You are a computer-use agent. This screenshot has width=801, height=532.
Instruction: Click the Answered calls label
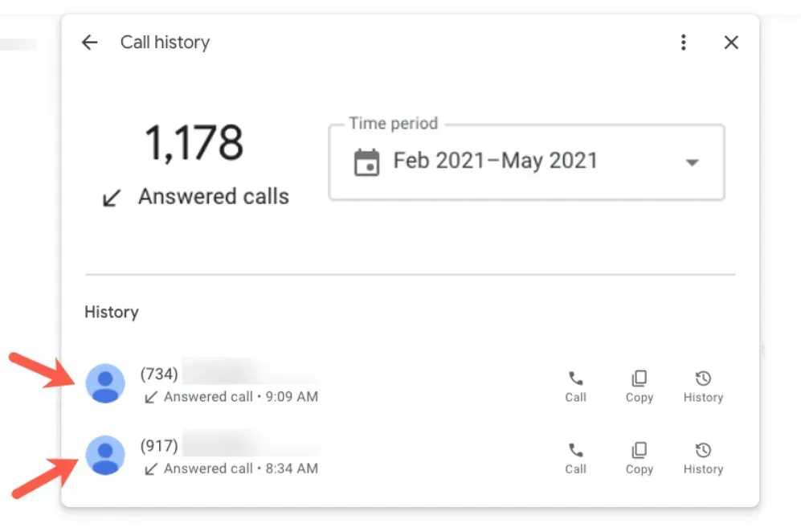(x=213, y=196)
